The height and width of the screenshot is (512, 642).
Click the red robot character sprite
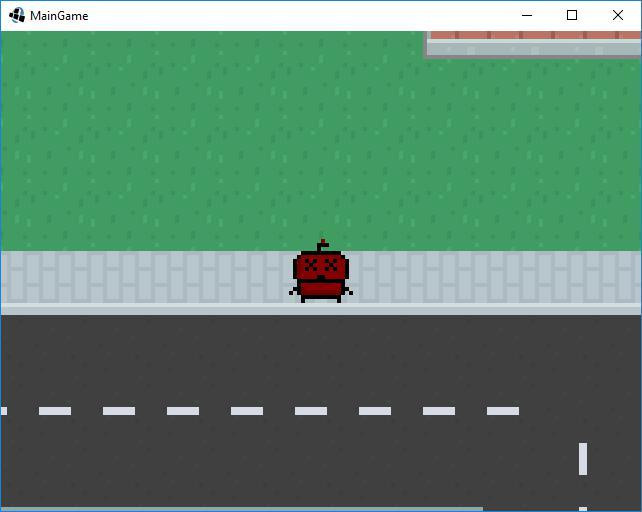coord(321,271)
